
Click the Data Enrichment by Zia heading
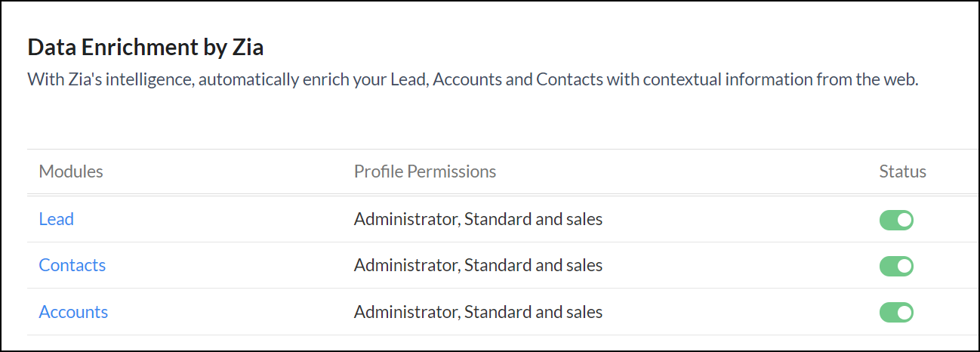click(x=146, y=48)
